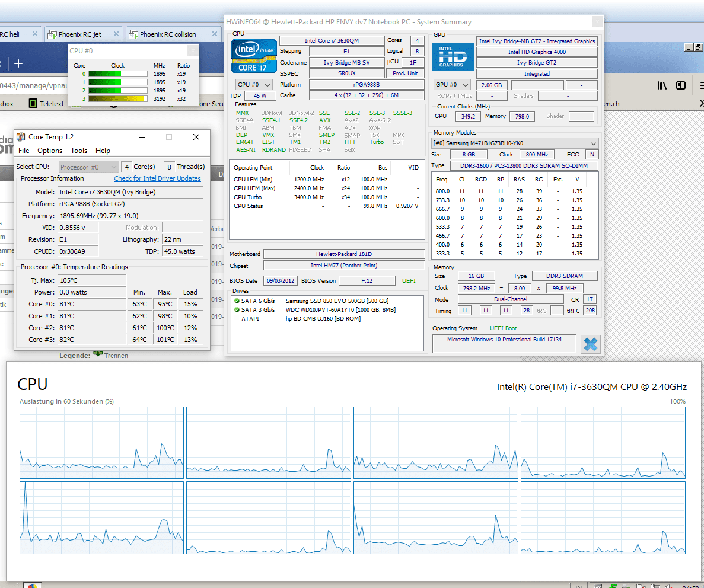Viewport: 704px width, 588px height.
Task: Minimize the Core Temp window
Action: (x=142, y=137)
